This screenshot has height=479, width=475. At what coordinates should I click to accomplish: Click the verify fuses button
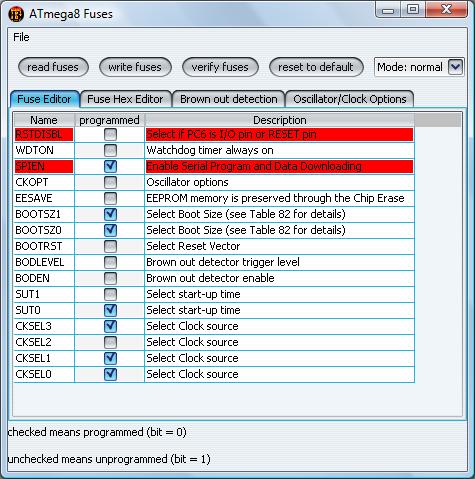pyautogui.click(x=220, y=67)
